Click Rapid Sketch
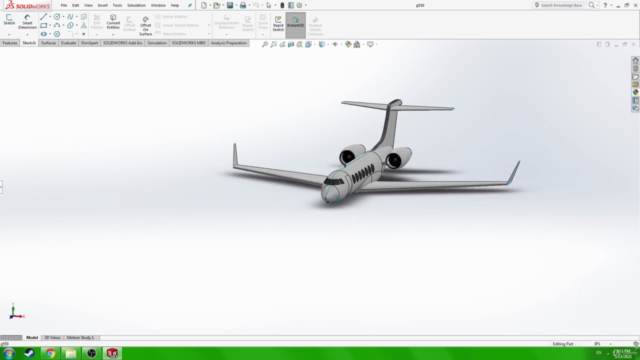The width and height of the screenshot is (640, 360). pos(278,24)
